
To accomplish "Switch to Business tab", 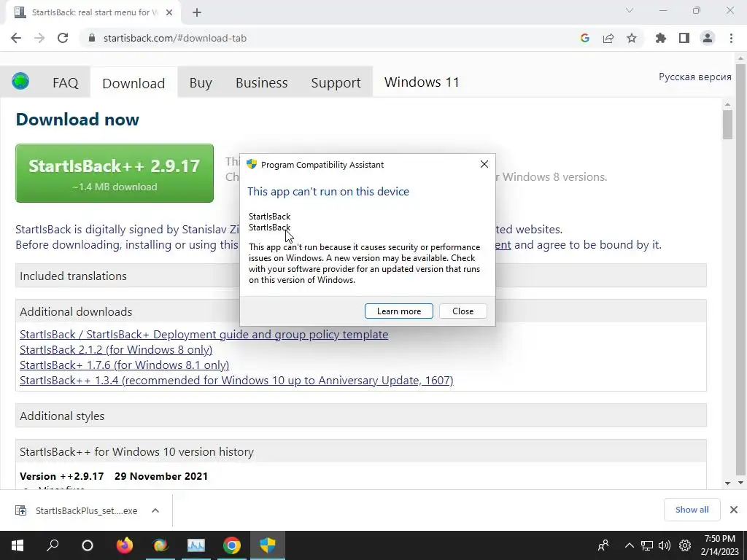I will [262, 83].
